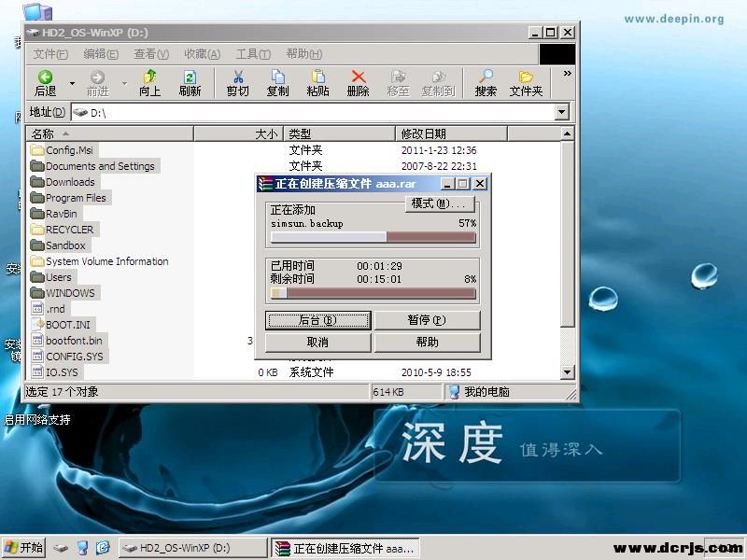Expand the toolbar overflow chevron

[567, 74]
